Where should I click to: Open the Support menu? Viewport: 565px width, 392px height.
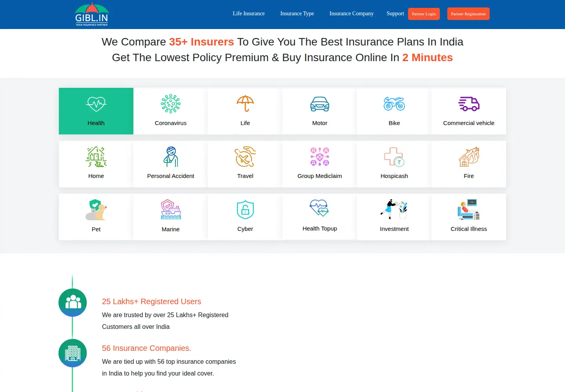(395, 14)
